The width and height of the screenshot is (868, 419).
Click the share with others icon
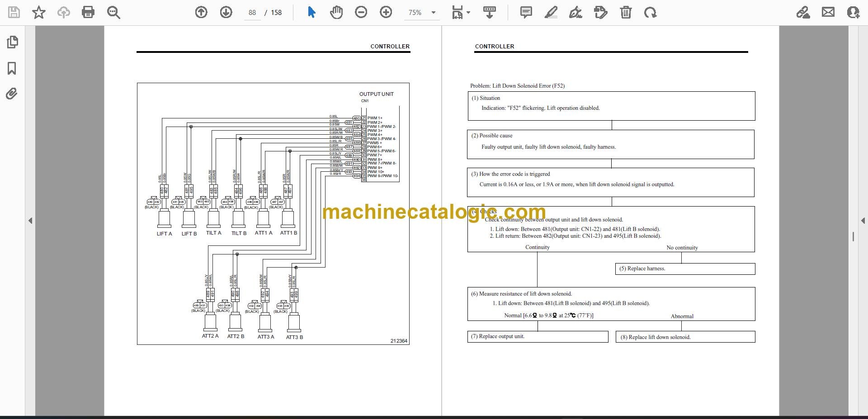[x=853, y=12]
